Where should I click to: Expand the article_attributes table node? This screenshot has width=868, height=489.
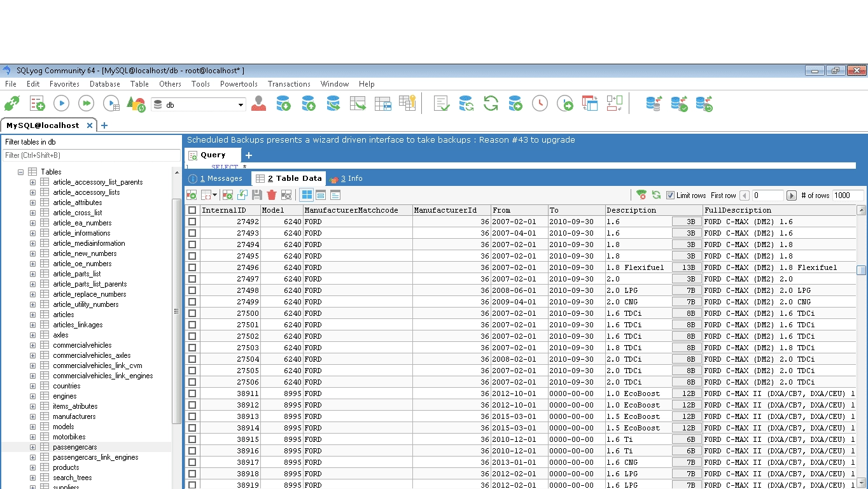tap(33, 202)
